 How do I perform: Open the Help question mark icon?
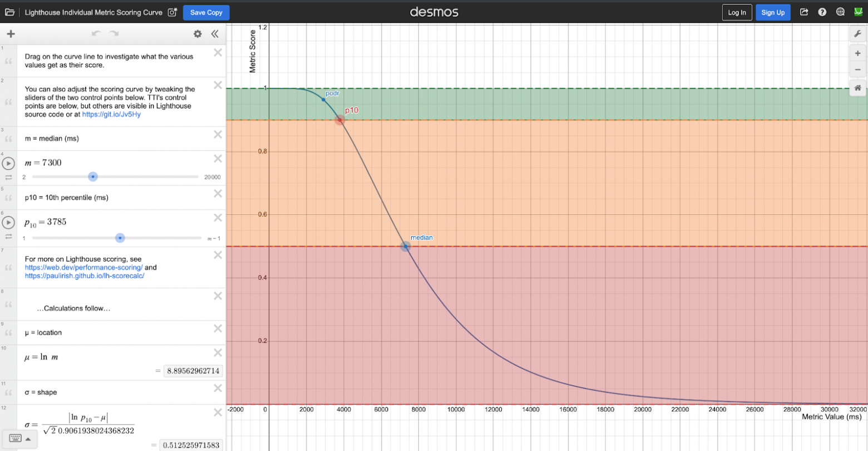click(x=822, y=12)
